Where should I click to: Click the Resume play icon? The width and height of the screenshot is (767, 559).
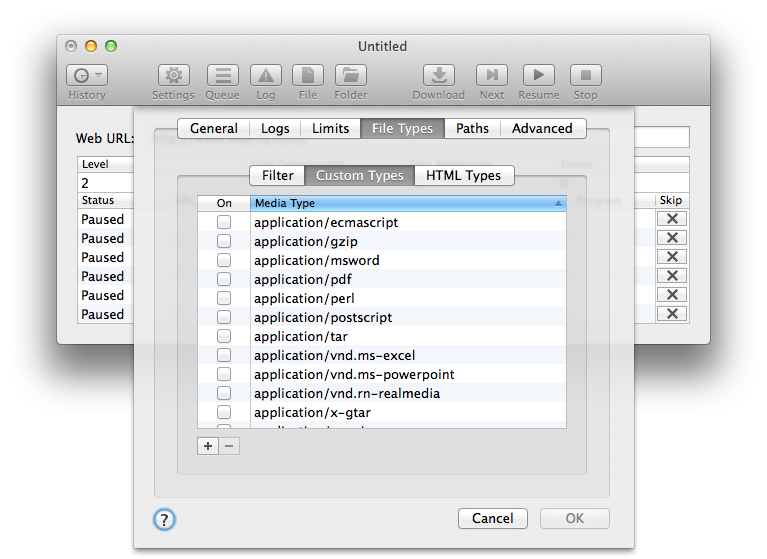point(539,75)
